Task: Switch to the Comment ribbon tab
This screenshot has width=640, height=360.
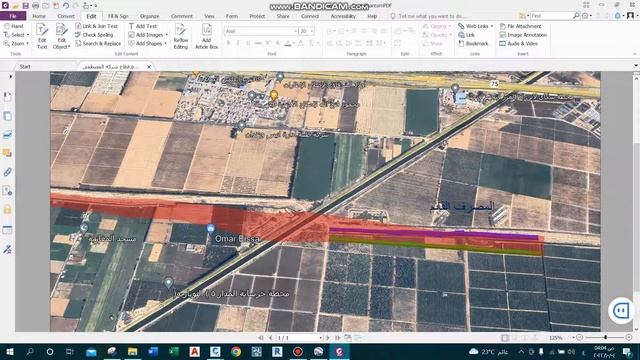Action: point(182,16)
